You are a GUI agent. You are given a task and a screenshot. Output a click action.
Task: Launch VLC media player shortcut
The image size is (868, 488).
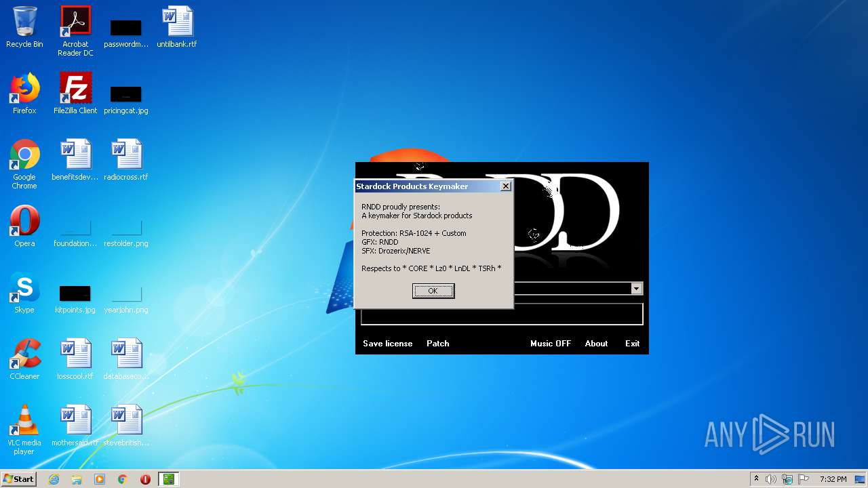click(x=24, y=430)
